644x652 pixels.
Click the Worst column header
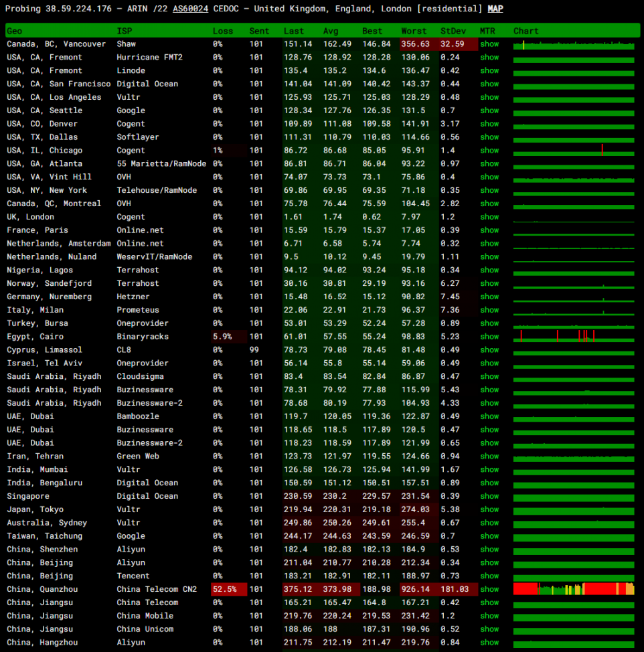(414, 31)
